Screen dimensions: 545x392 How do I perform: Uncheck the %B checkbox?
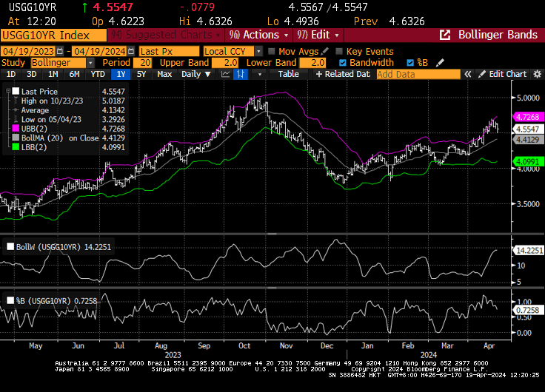(x=410, y=63)
